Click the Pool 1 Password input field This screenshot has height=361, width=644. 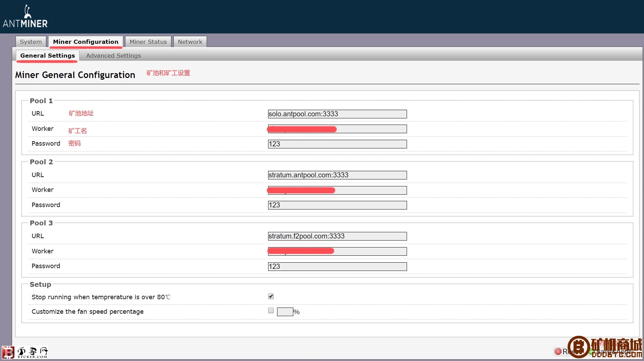coord(337,144)
